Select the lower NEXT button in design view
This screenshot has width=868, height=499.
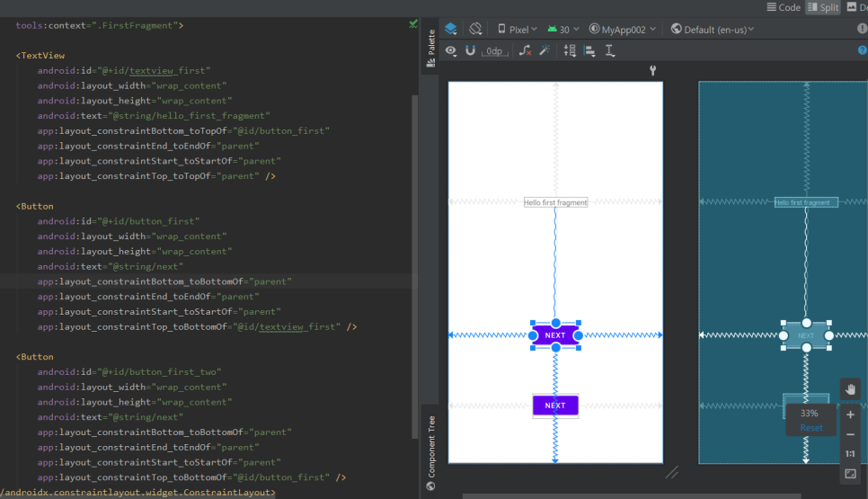point(555,405)
